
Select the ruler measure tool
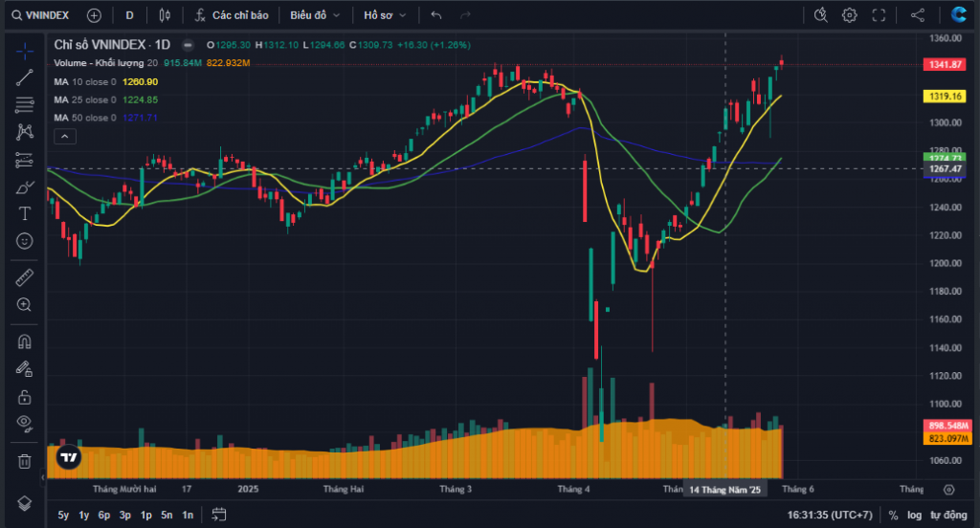point(24,277)
